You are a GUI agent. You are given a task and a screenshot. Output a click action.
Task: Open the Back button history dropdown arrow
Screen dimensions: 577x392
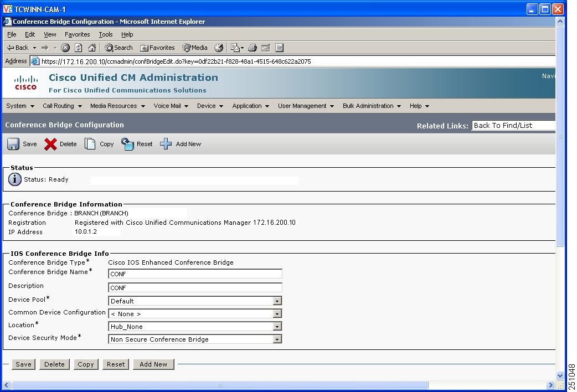pyautogui.click(x=34, y=48)
